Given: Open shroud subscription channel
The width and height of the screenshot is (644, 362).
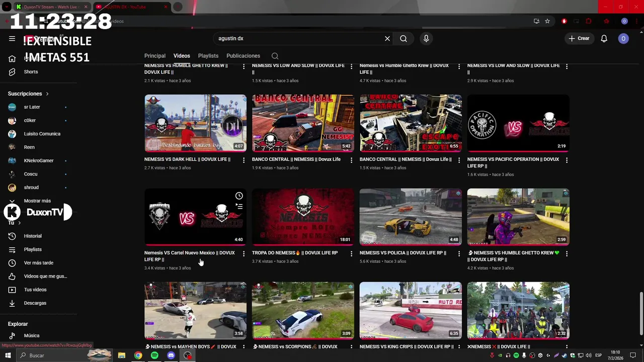Looking at the screenshot, I should click(31, 188).
